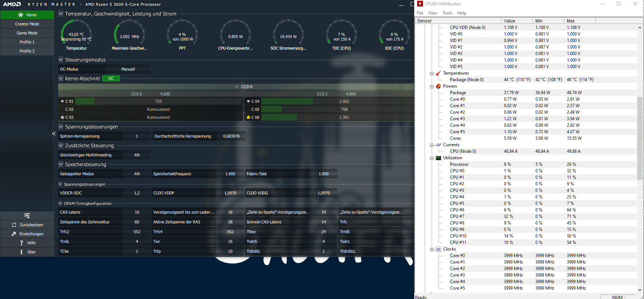
Task: Collapse the Clocks tree node in HWMonitor
Action: coord(432,249)
